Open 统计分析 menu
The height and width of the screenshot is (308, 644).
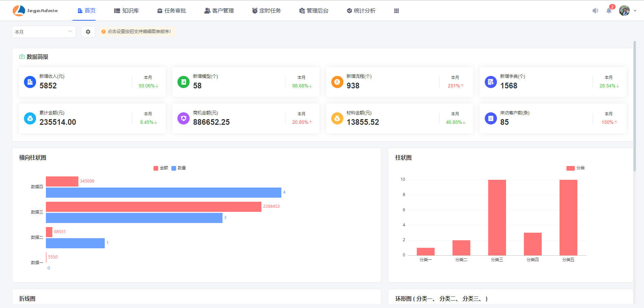point(361,11)
